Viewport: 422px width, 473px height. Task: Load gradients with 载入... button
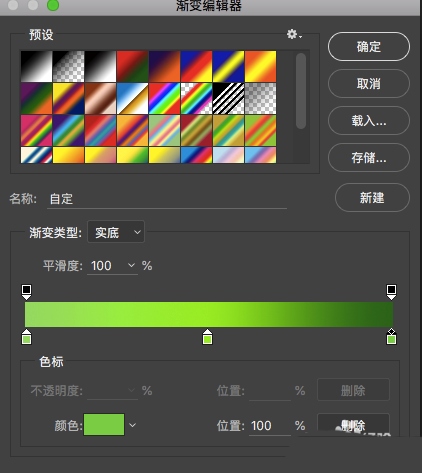(369, 120)
